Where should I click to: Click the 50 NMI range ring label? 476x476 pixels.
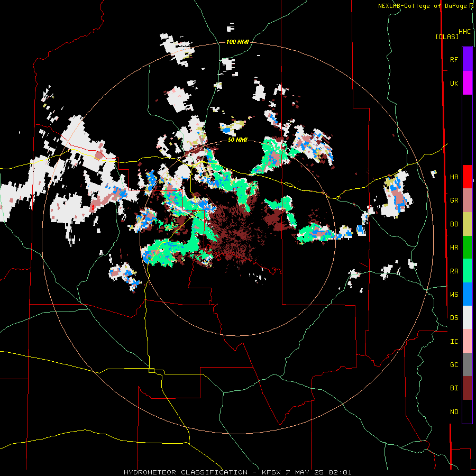[237, 140]
